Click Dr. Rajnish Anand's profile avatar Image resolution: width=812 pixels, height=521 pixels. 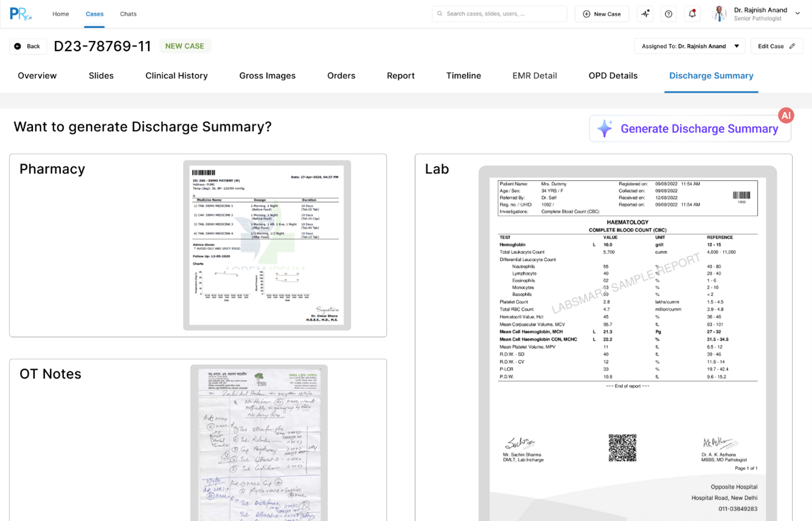coord(719,14)
